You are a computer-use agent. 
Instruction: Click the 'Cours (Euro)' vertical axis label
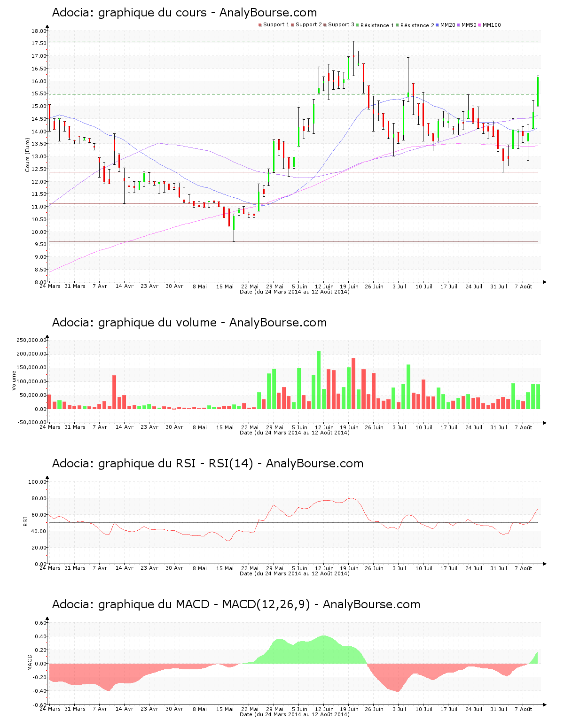click(x=27, y=155)
